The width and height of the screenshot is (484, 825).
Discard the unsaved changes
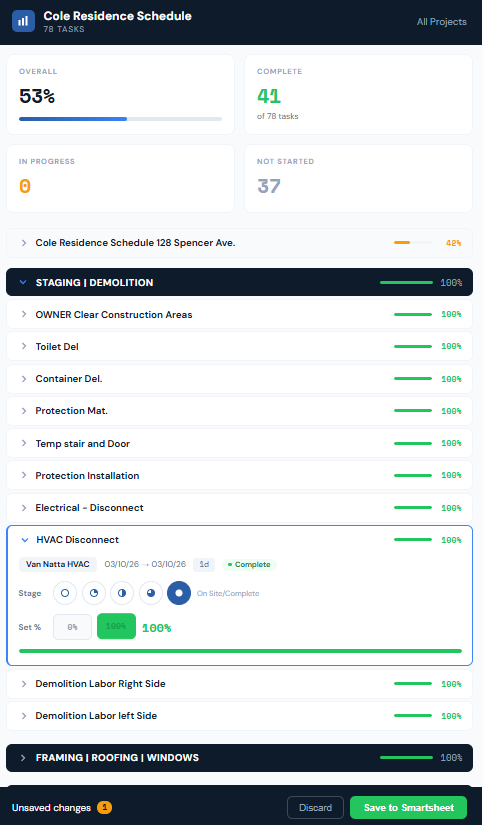tap(315, 807)
